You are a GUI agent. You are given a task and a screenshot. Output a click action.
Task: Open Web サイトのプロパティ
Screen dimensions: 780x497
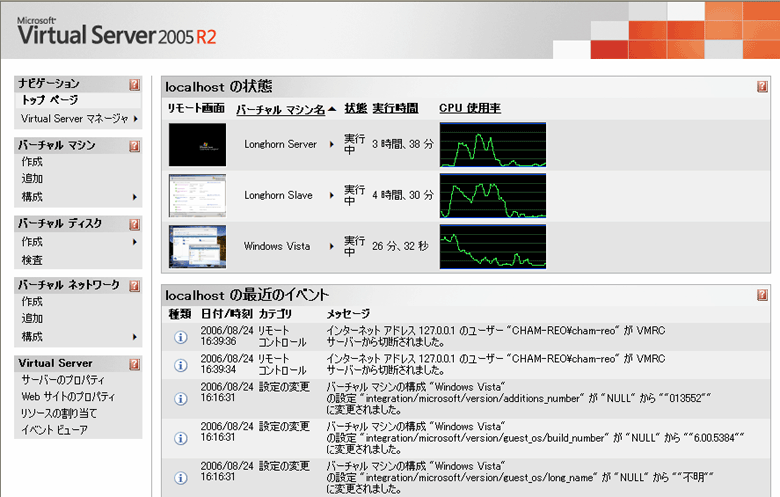tap(68, 397)
